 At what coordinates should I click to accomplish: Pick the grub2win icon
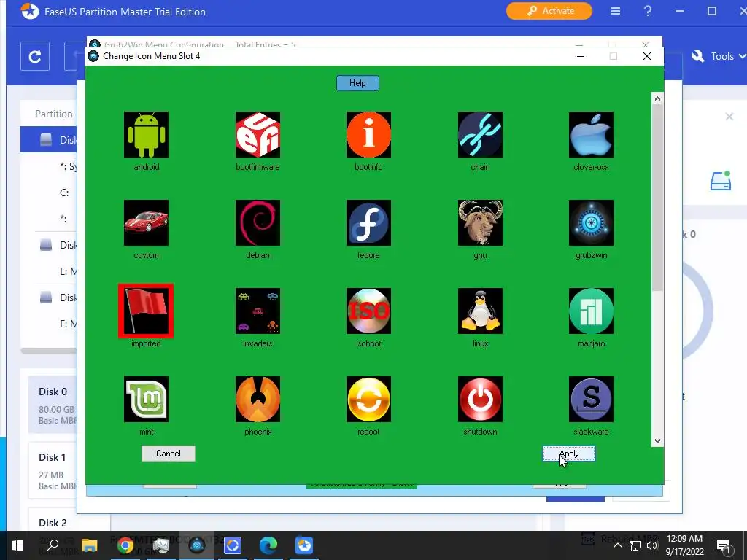[x=591, y=223]
